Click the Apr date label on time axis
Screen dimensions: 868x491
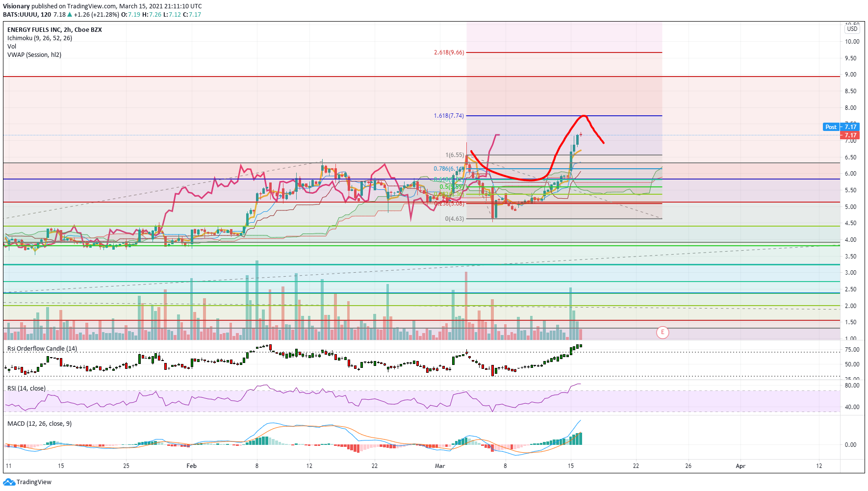point(740,466)
